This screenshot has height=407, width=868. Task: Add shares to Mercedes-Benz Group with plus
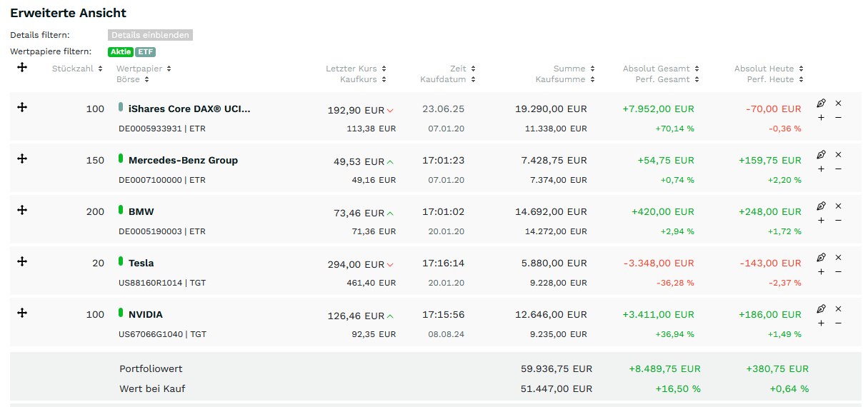click(x=821, y=169)
